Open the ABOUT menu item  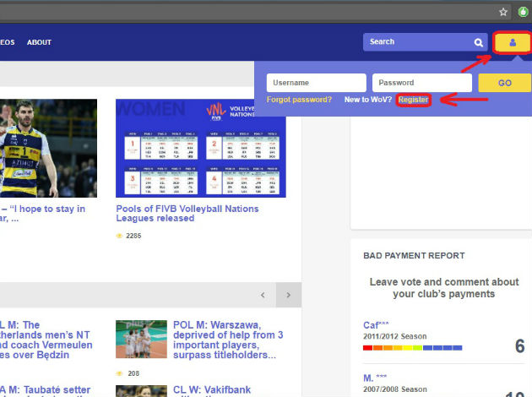(x=39, y=42)
